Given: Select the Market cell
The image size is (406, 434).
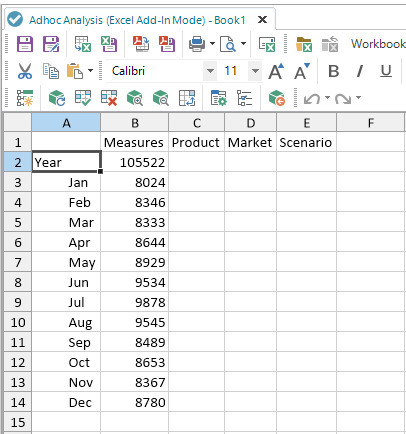Looking at the screenshot, I should (x=251, y=142).
